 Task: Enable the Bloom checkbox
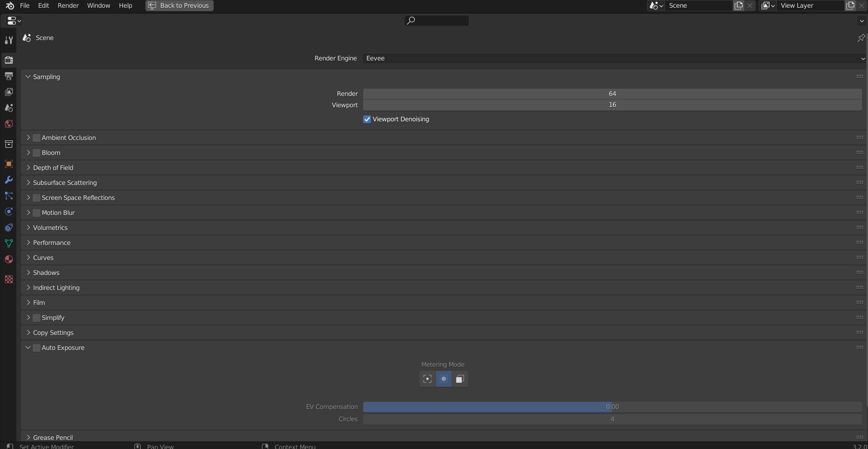[x=37, y=153]
